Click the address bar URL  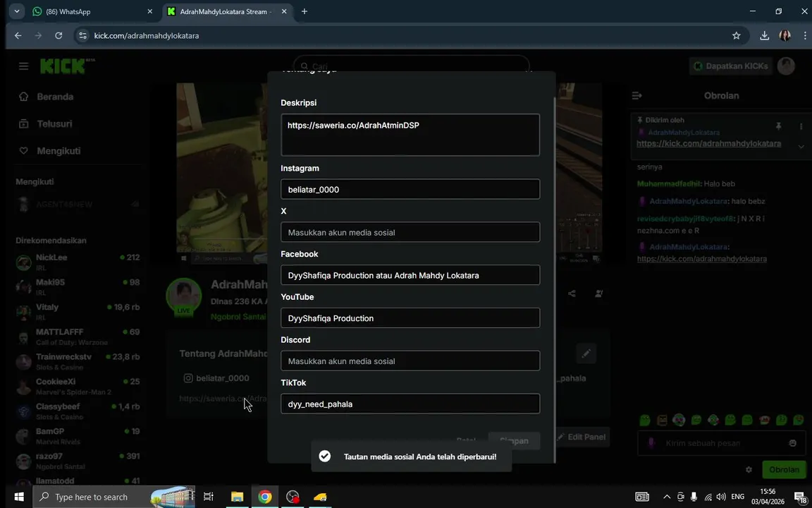click(147, 36)
